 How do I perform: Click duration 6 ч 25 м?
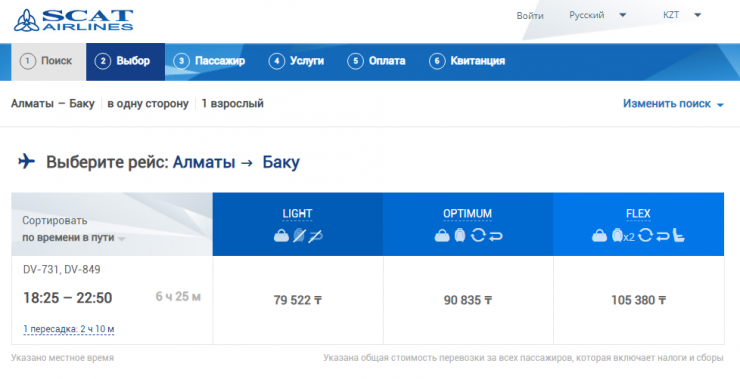click(178, 297)
